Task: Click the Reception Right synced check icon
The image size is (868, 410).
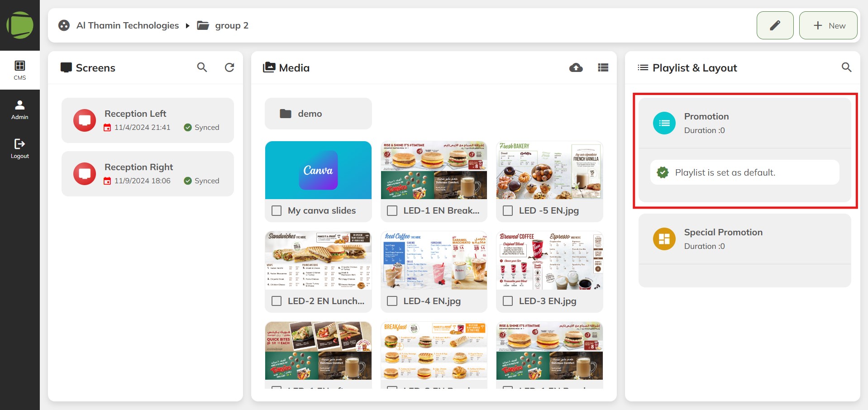Action: (188, 181)
